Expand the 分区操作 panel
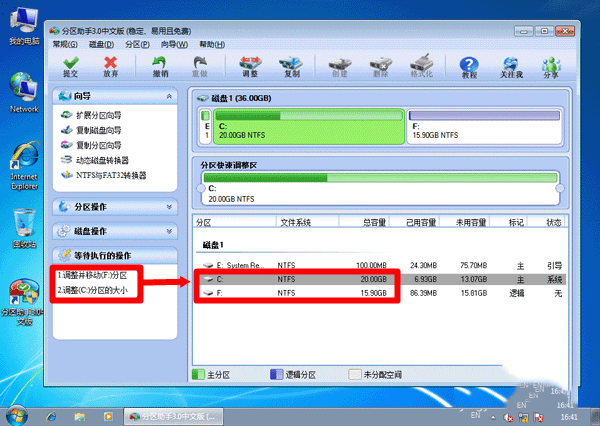 click(x=169, y=207)
